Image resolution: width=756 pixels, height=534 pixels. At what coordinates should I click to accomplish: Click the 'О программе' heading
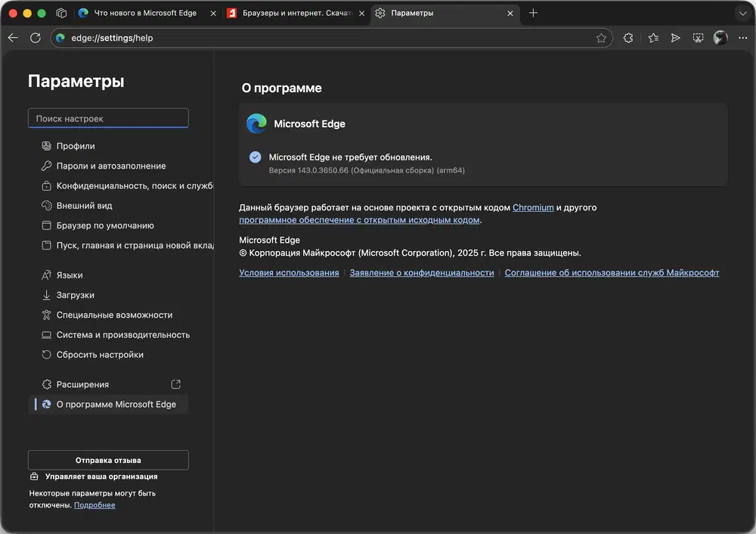click(x=281, y=88)
